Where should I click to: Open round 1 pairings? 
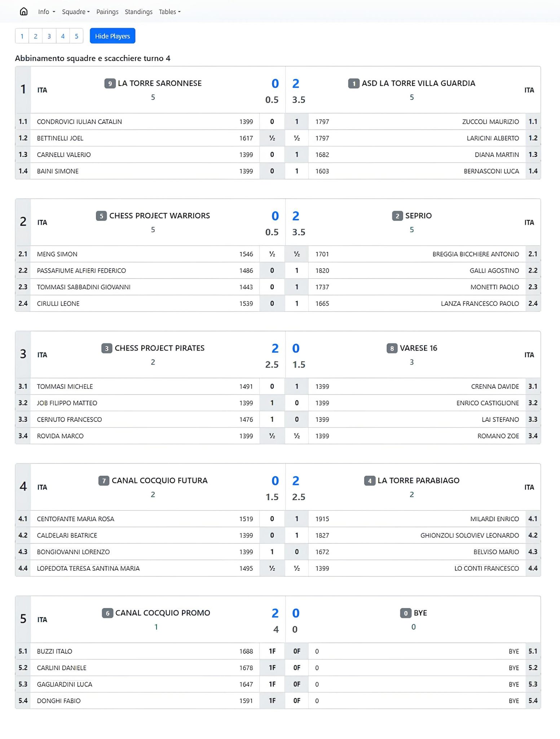[x=22, y=36]
